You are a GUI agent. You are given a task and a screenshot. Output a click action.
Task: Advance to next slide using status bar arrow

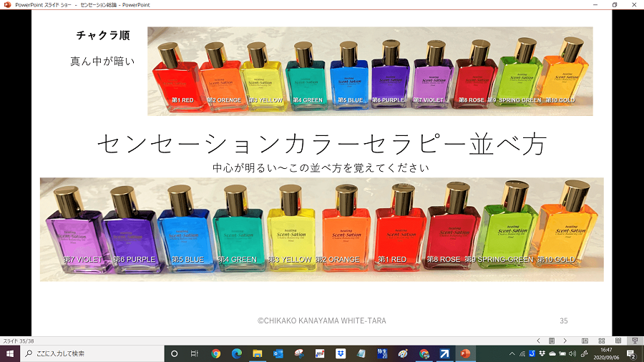pos(565,341)
